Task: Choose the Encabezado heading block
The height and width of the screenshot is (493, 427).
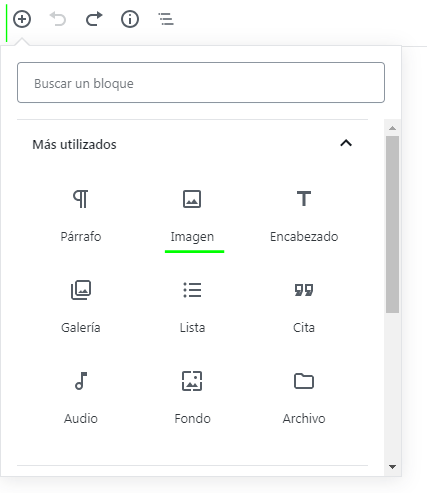Action: (304, 215)
